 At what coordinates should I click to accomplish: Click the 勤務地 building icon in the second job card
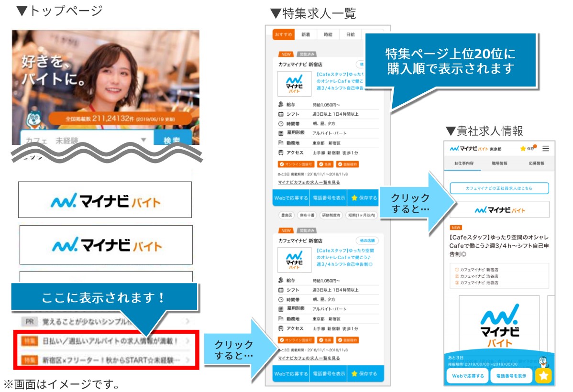[281, 318]
